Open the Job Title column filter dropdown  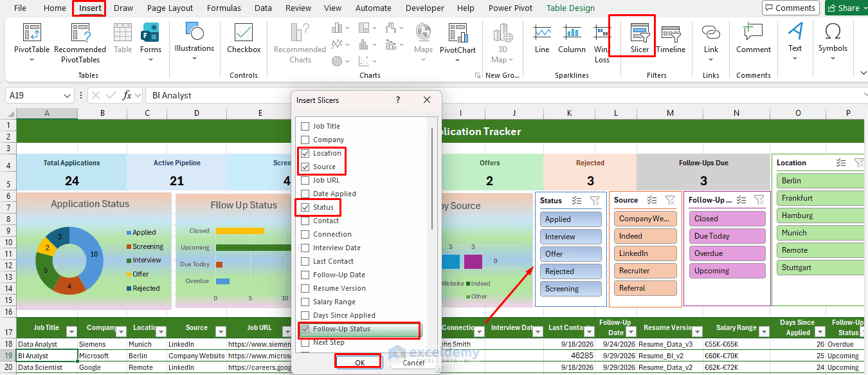click(71, 332)
